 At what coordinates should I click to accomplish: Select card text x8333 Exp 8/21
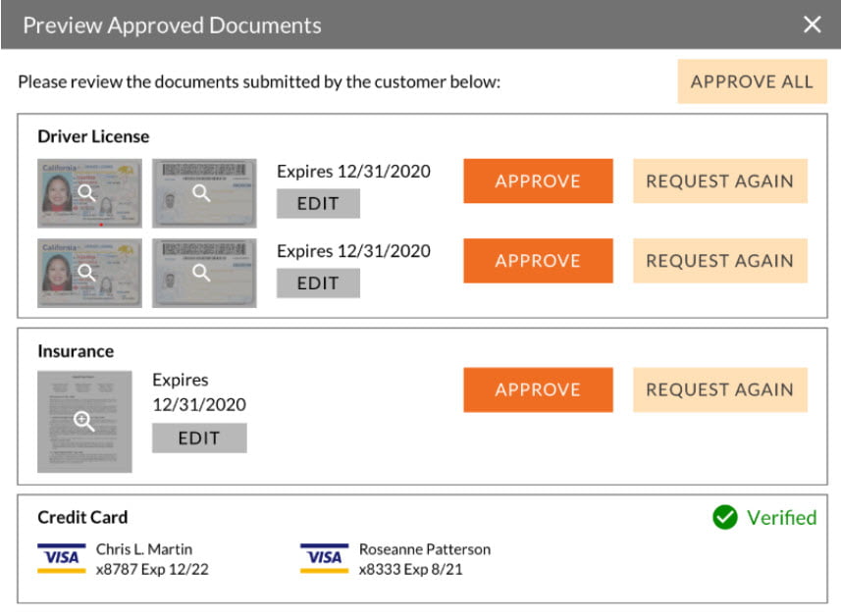pos(411,569)
